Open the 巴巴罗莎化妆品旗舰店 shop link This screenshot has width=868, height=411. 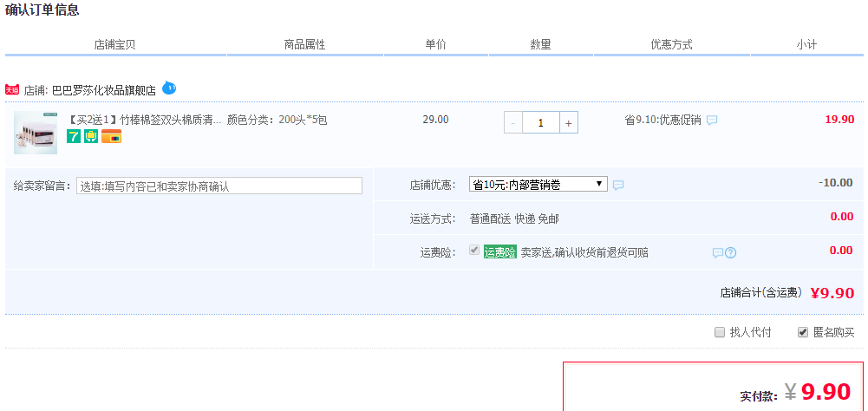coord(104,90)
